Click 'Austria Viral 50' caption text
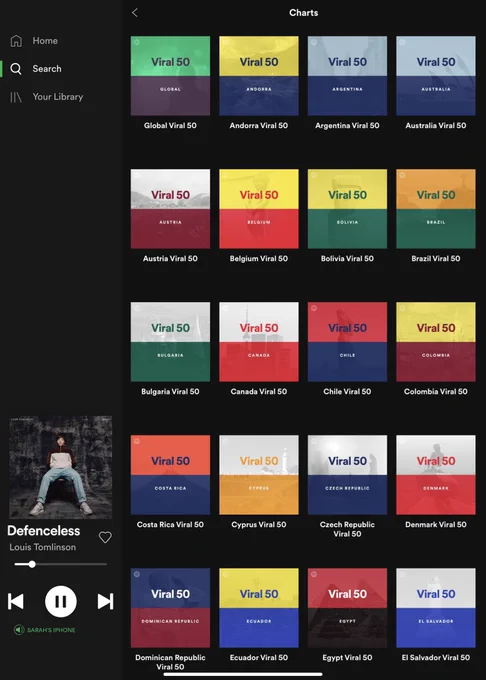Viewport: 486px width, 680px height. [170, 258]
